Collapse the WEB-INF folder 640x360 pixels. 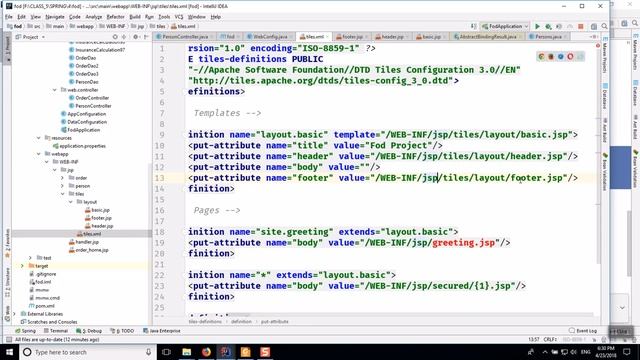click(x=47, y=162)
